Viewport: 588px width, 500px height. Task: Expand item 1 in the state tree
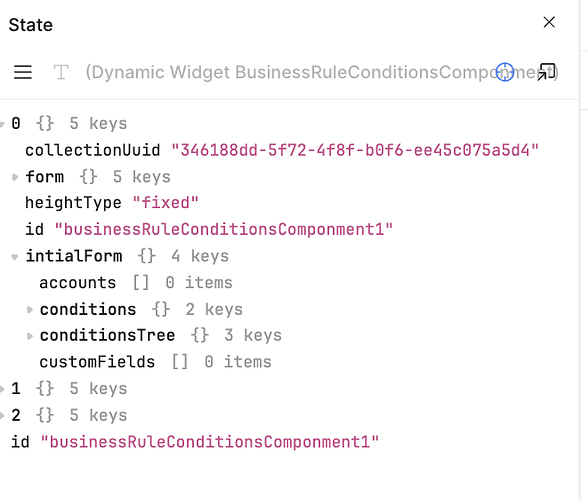pos(2,389)
